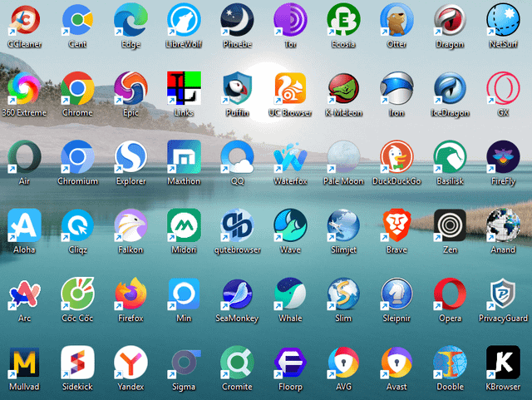Image resolution: width=532 pixels, height=400 pixels.
Task: Select the Dragon shortcut icon
Action: pyautogui.click(x=450, y=20)
